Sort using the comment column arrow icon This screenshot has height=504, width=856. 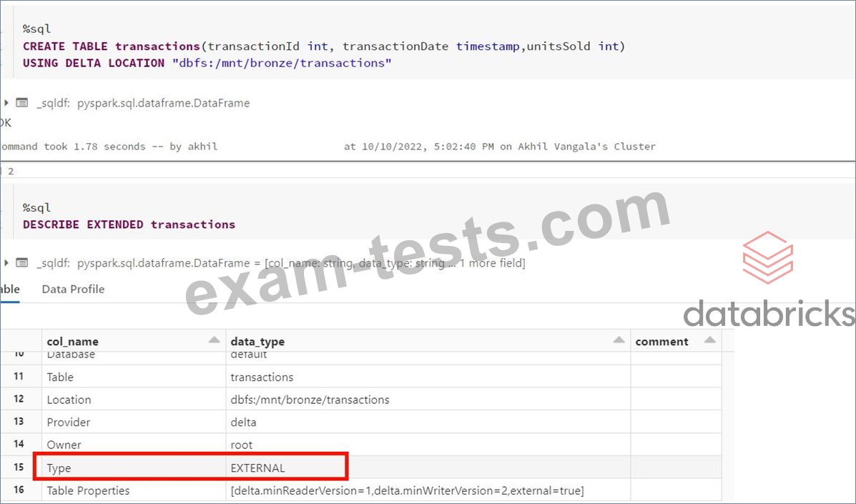point(709,341)
